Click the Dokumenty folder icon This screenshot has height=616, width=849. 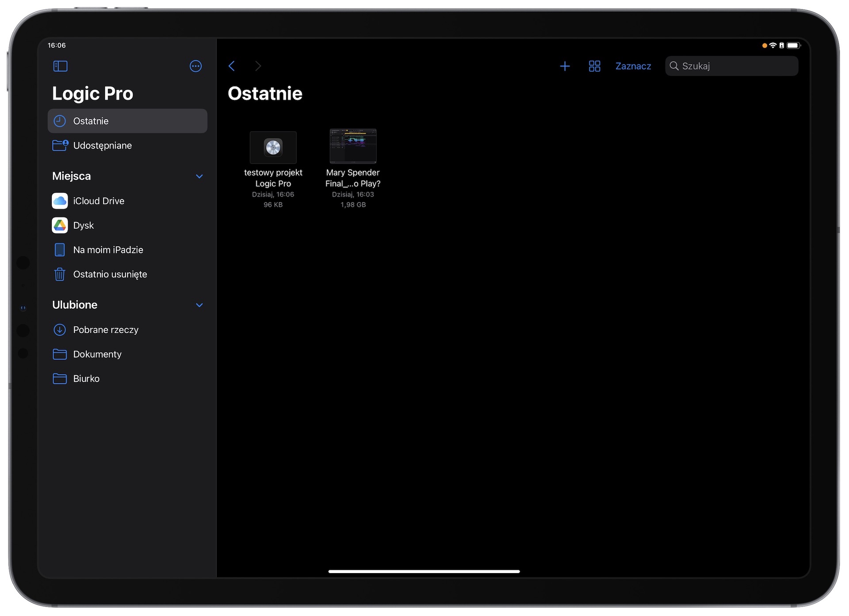tap(60, 354)
